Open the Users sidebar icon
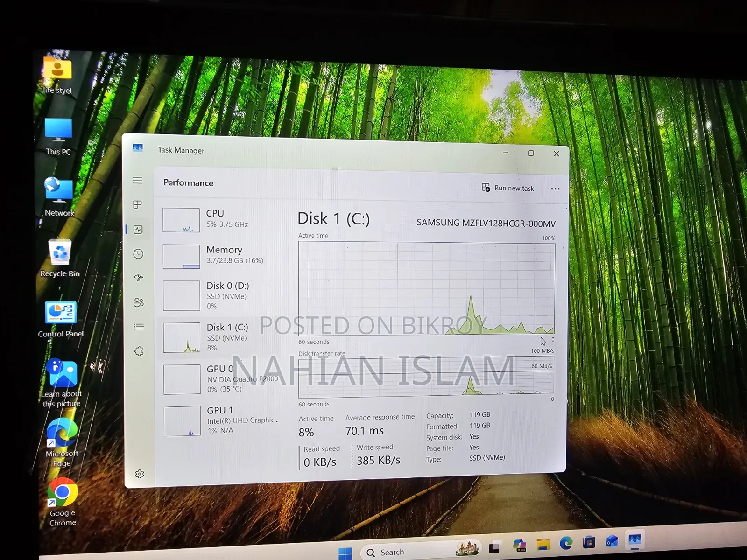The height and width of the screenshot is (560, 747). 139,302
